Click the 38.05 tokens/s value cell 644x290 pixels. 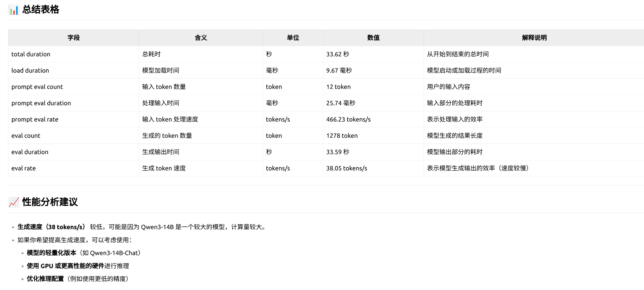click(346, 168)
